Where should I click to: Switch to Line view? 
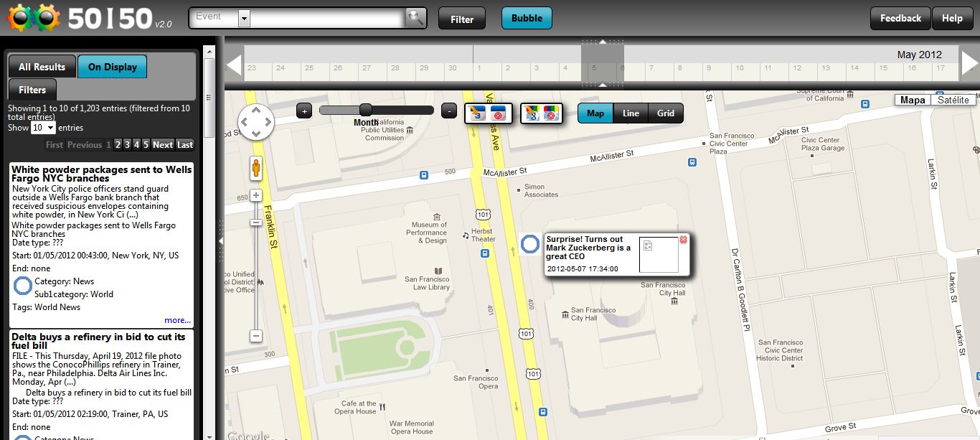point(631,113)
